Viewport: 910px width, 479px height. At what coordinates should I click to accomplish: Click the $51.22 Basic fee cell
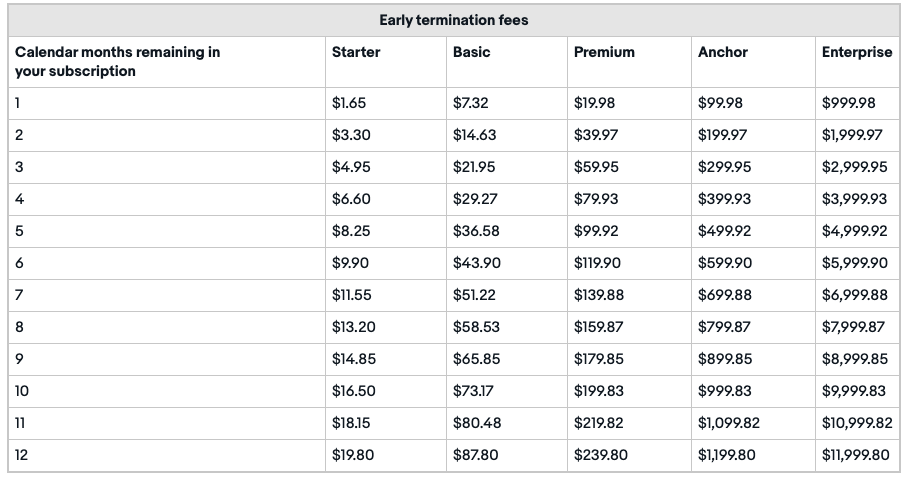(x=475, y=295)
